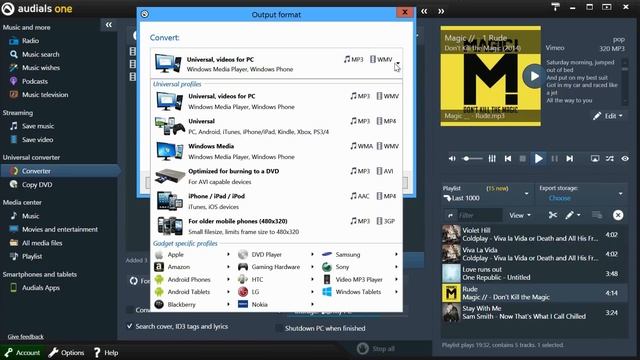The width and height of the screenshot is (640, 360).
Task: Expand the Convert format dropdown arrow
Action: pyautogui.click(x=398, y=63)
